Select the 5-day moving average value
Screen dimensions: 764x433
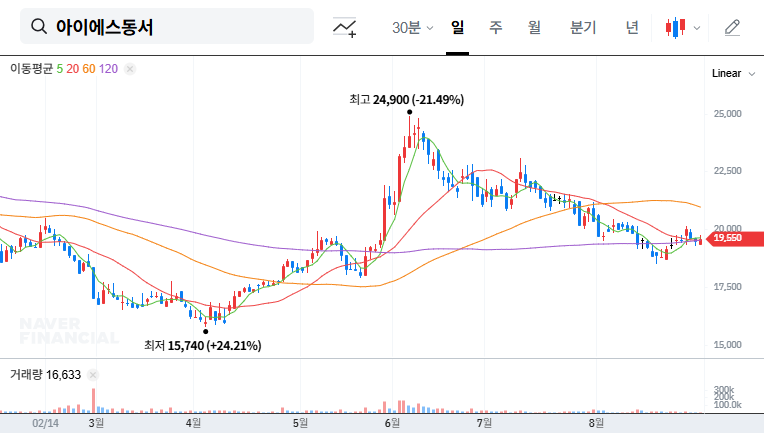coord(59,69)
